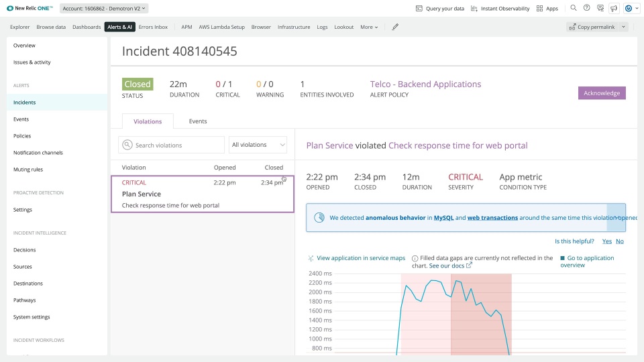This screenshot has width=644, height=362.
Task: Select Alerts & AI navigation item
Action: pos(119,27)
